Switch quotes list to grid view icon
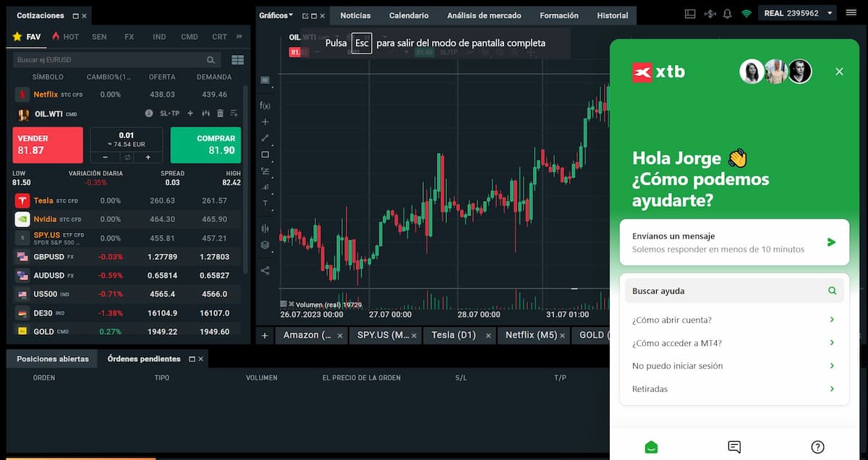This screenshot has height=460, width=868. (237, 60)
